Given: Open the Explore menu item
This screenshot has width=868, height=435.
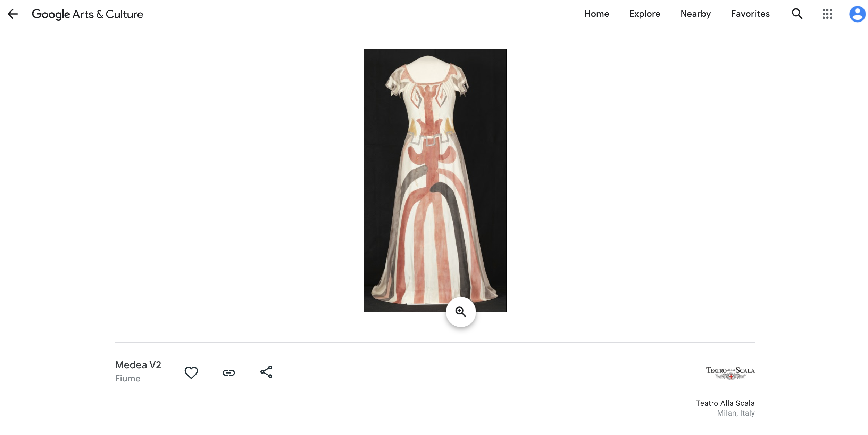Looking at the screenshot, I should (645, 14).
